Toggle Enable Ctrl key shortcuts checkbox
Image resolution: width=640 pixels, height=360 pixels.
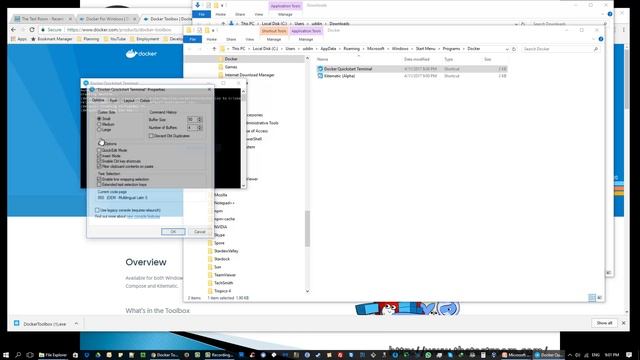pyautogui.click(x=99, y=161)
